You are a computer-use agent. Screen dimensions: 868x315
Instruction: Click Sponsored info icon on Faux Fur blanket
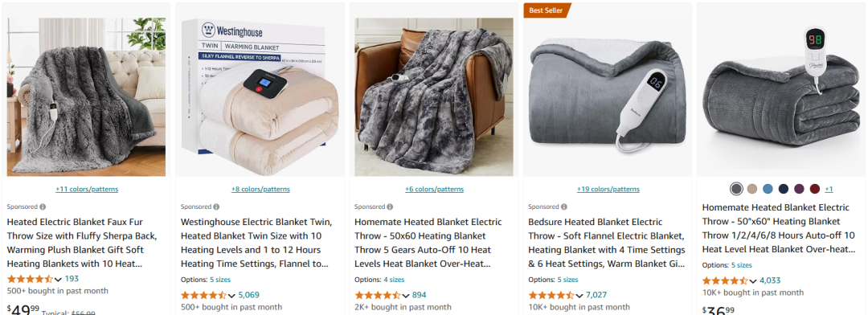click(43, 207)
